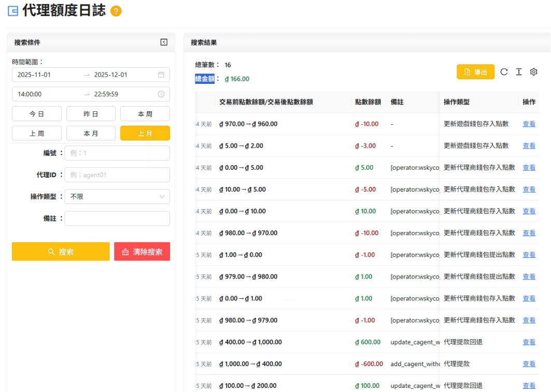The height and width of the screenshot is (392, 551).
Task: Open the table settings gear icon
Action: pos(533,72)
